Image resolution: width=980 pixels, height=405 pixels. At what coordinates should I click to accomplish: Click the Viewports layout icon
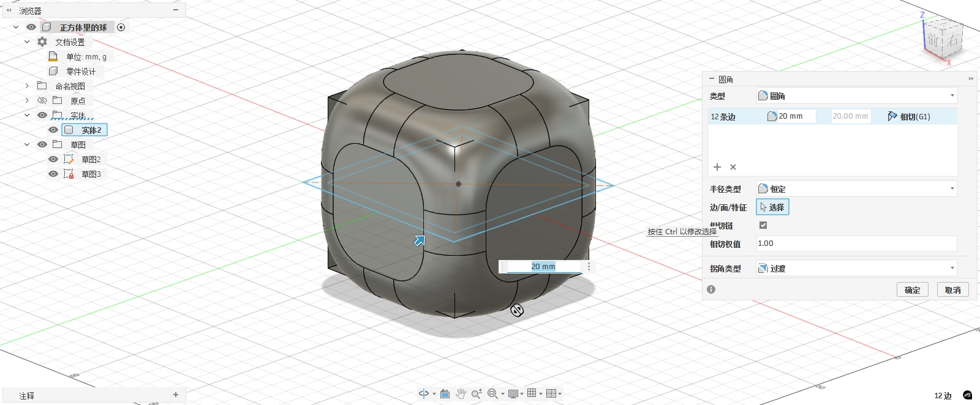pos(551,393)
